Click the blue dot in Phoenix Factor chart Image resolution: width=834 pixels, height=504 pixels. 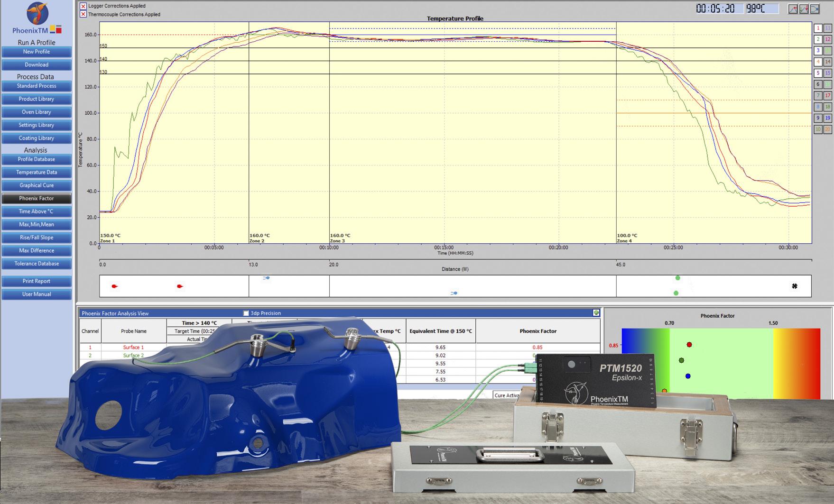[x=688, y=376]
